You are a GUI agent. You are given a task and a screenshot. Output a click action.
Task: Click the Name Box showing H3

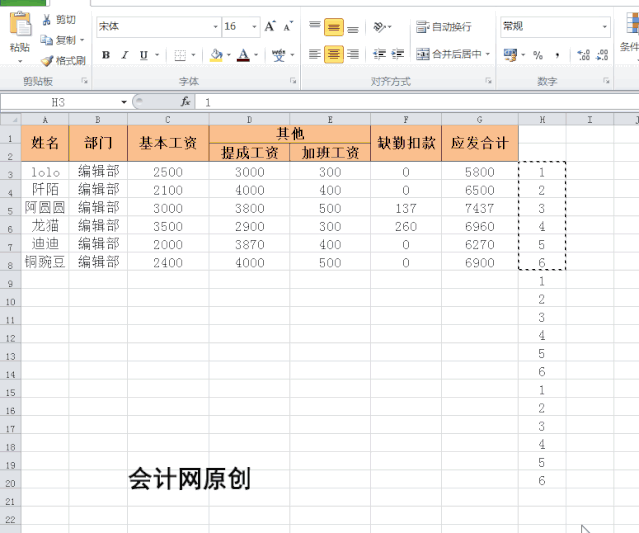click(x=58, y=102)
